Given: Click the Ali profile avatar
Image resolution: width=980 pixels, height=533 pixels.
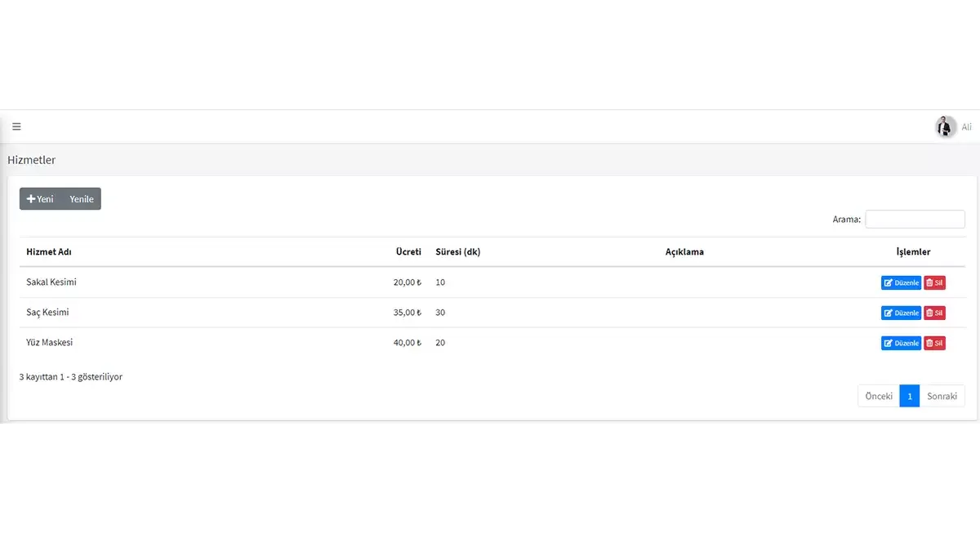Looking at the screenshot, I should [946, 127].
